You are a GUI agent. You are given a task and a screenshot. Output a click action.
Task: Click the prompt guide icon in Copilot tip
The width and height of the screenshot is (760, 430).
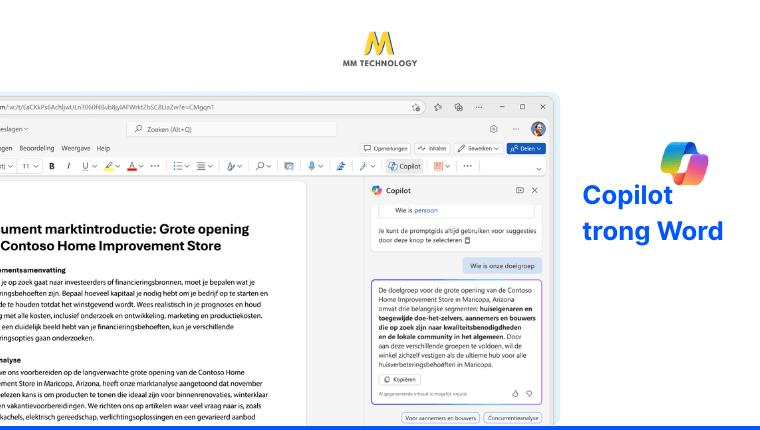click(467, 240)
